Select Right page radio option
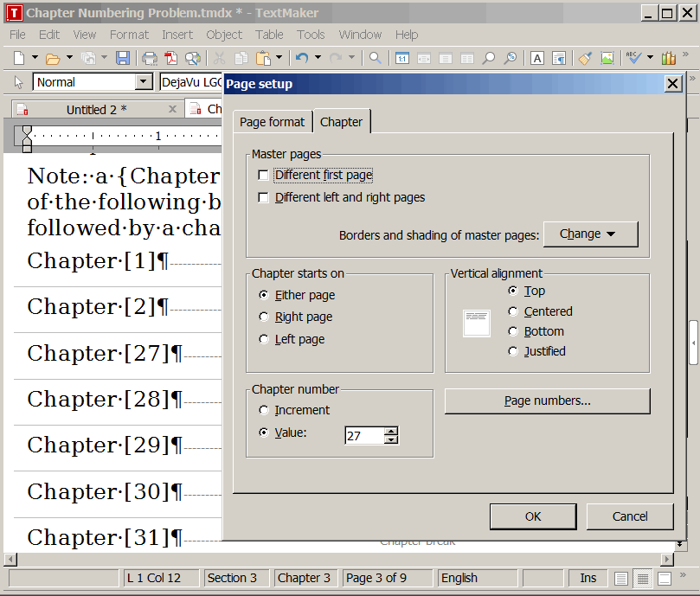 [264, 317]
